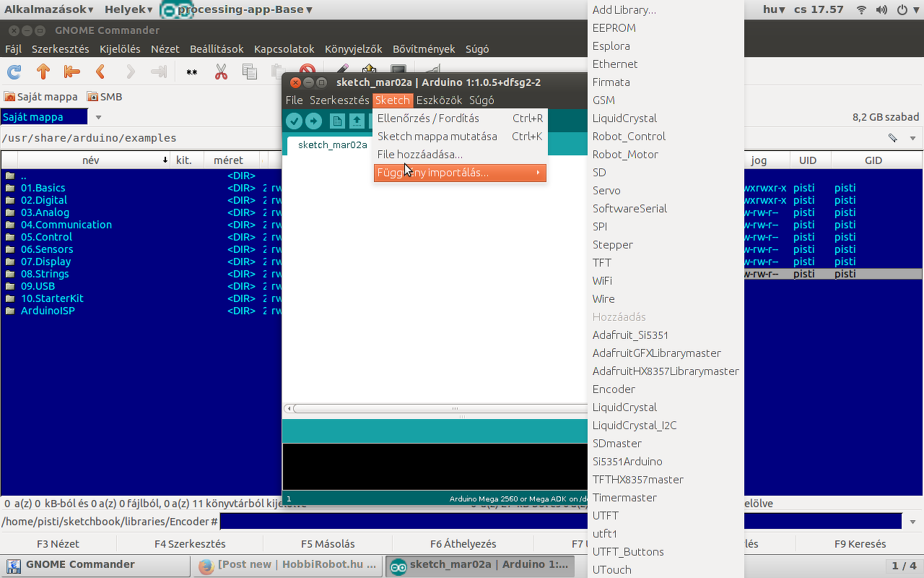Go back with the orange left chevron
Viewport: 924px width, 578px height.
pos(101,72)
